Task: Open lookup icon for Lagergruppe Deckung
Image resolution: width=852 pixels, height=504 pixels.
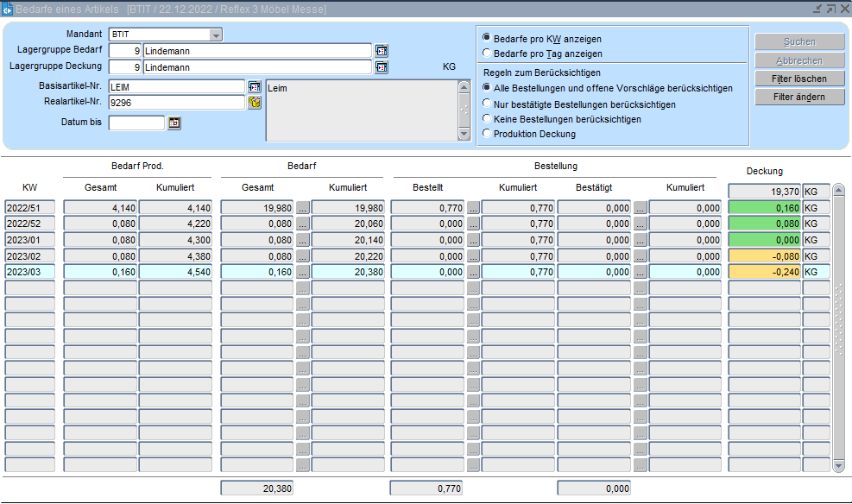Action: [x=381, y=66]
